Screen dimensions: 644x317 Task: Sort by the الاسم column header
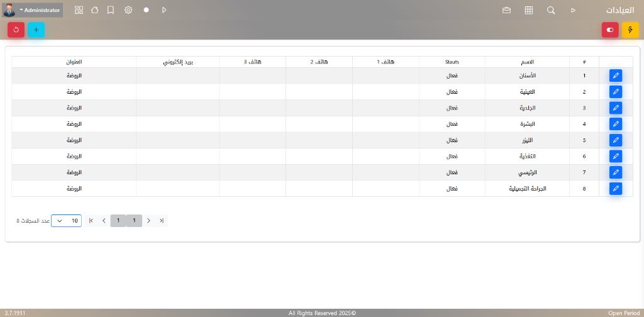click(527, 62)
